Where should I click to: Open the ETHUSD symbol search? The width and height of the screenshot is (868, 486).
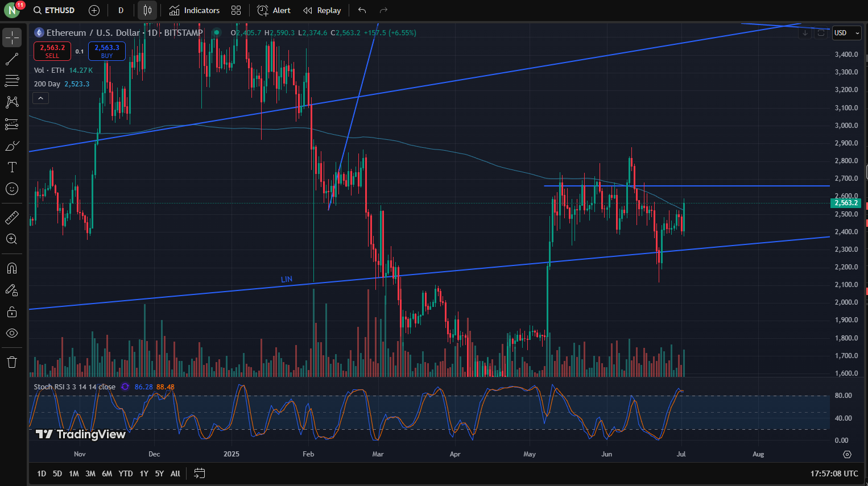[54, 10]
